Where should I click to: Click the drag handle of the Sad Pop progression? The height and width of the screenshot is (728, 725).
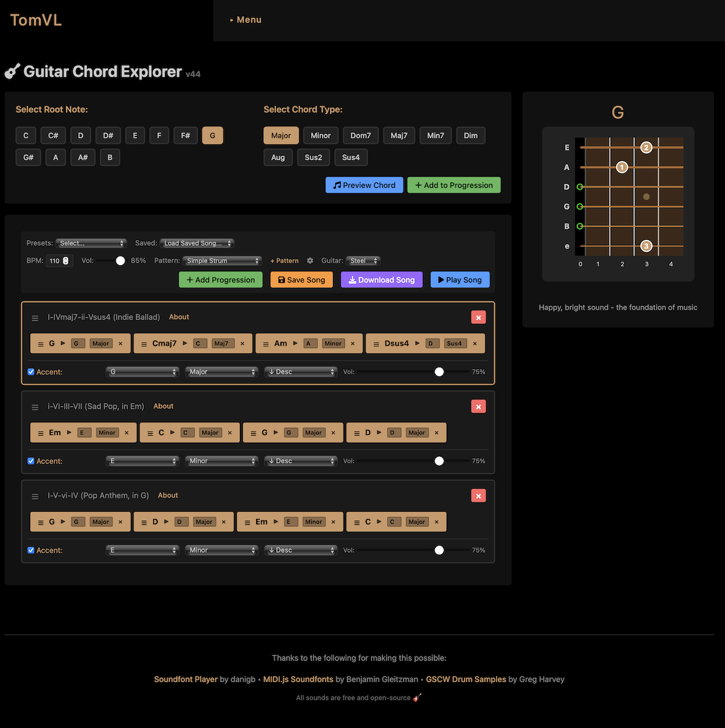point(35,407)
